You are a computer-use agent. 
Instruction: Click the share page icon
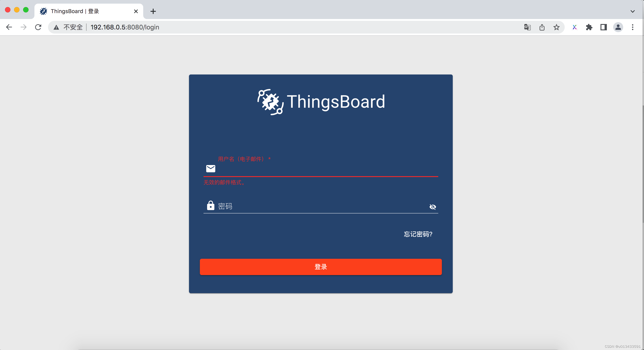pyautogui.click(x=542, y=27)
